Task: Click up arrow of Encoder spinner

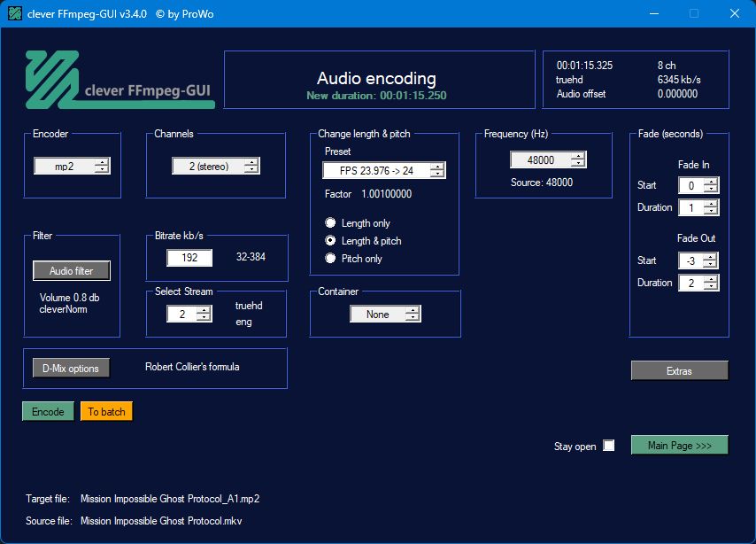Action: click(x=101, y=162)
